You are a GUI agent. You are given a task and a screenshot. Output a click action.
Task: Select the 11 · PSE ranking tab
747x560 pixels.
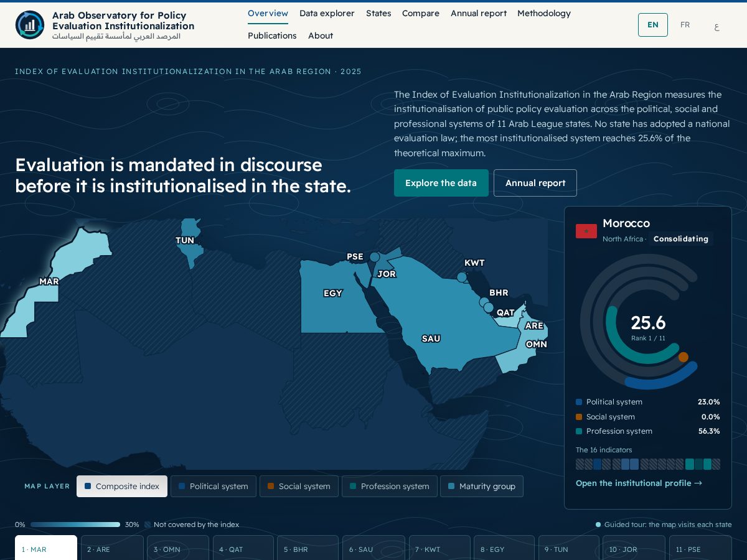[700, 548]
